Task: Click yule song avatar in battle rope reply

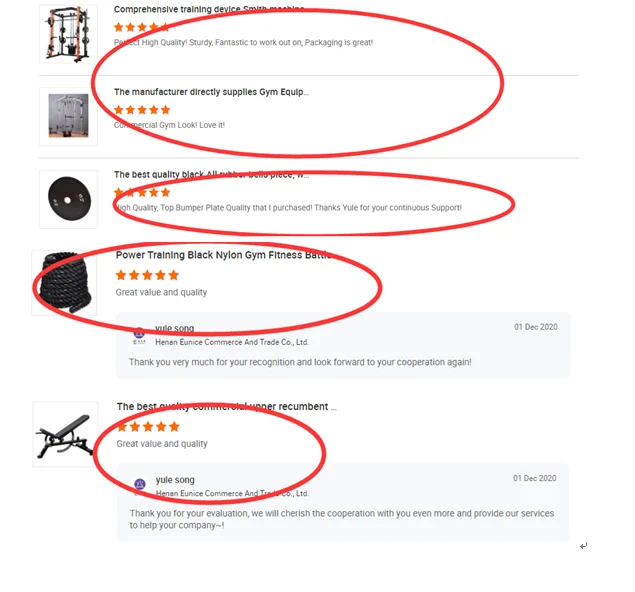Action: coord(139,335)
